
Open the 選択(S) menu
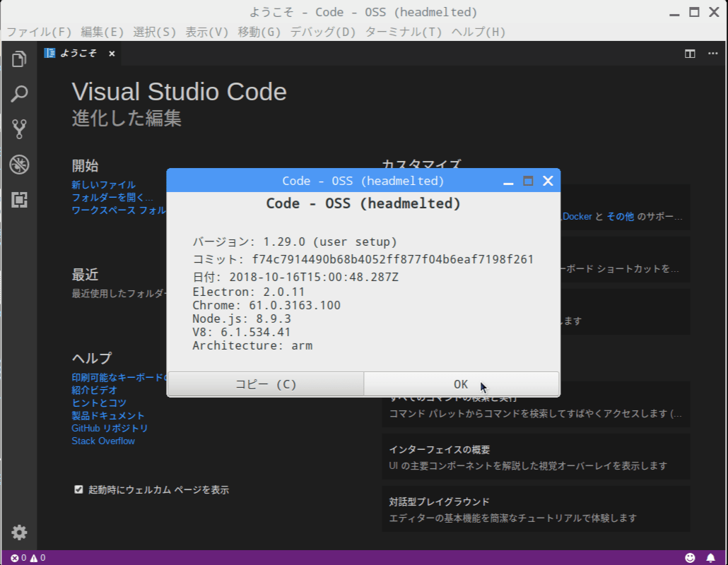tap(155, 32)
